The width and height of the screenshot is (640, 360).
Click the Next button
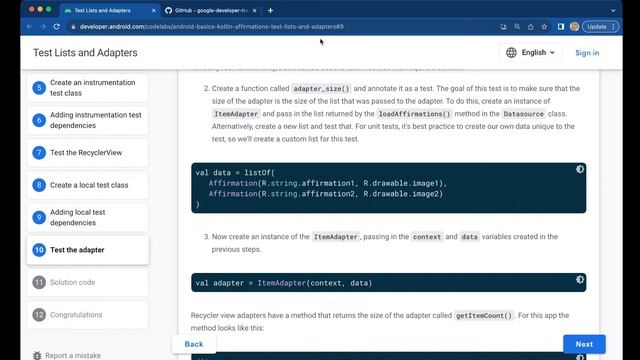click(584, 344)
